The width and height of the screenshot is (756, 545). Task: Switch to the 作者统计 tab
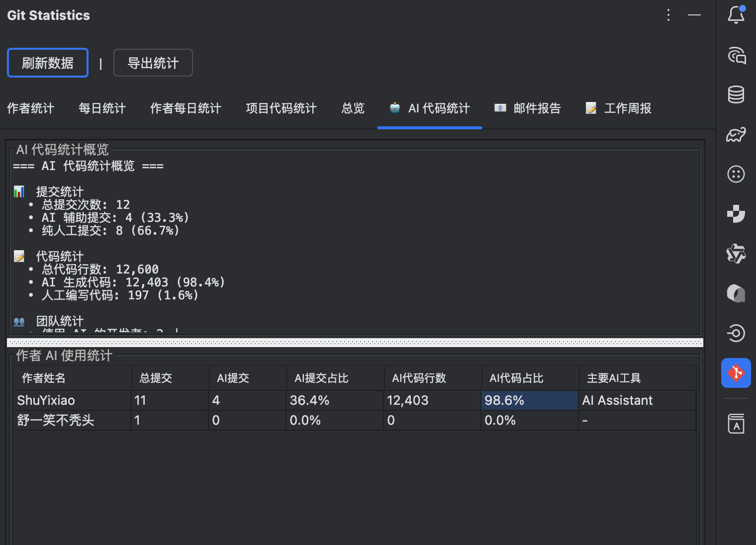tap(31, 108)
